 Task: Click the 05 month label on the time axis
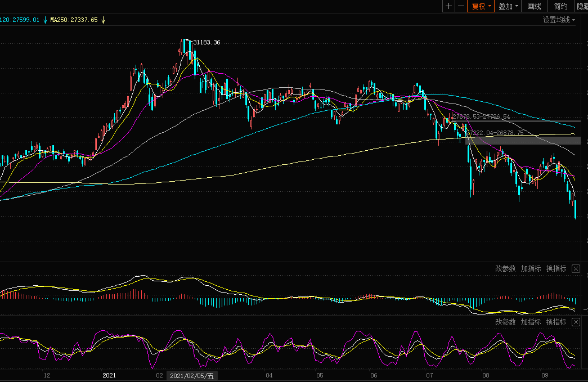pyautogui.click(x=320, y=375)
